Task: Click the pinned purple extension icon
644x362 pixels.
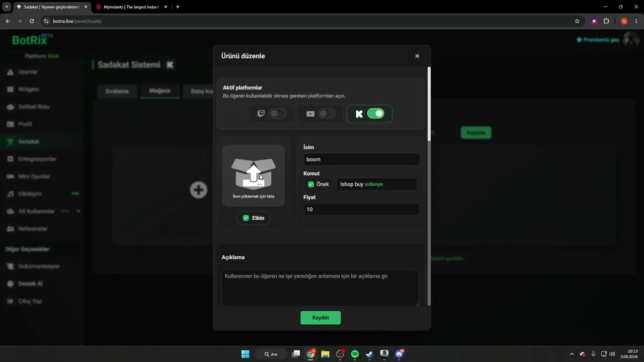Action: point(594,21)
